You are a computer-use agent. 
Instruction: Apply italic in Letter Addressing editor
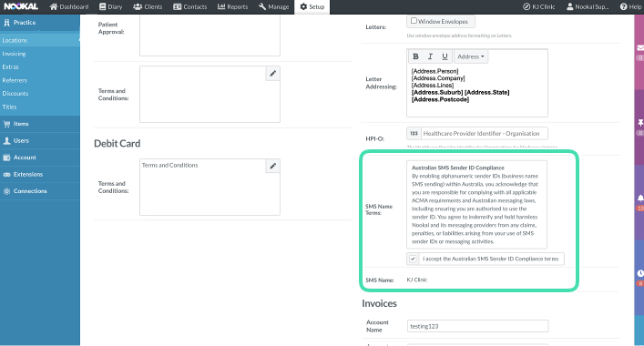pos(430,56)
